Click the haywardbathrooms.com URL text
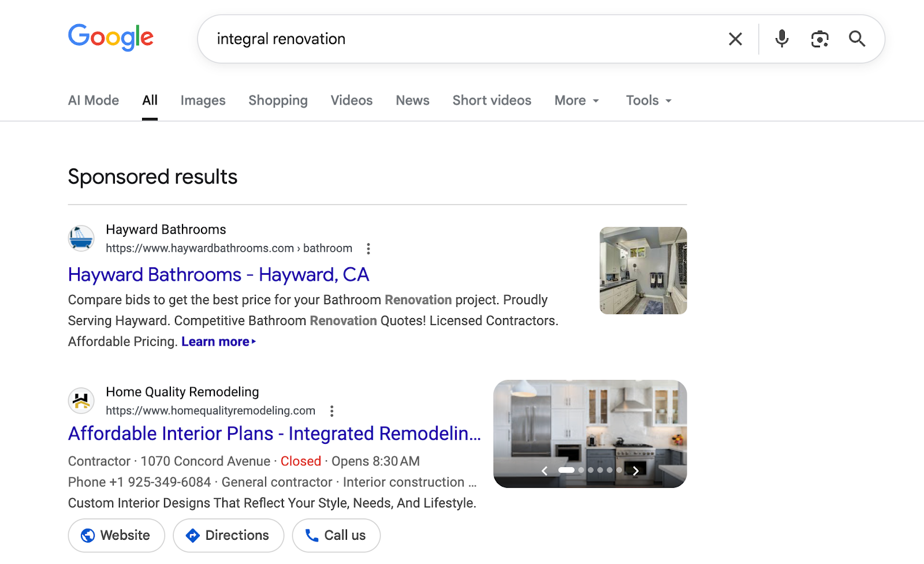This screenshot has height=564, width=924. coord(229,248)
